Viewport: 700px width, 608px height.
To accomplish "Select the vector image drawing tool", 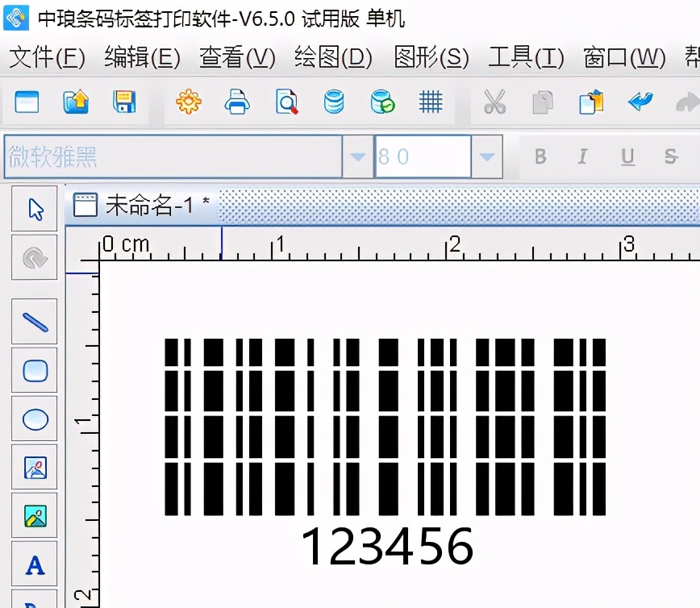I will click(x=35, y=468).
